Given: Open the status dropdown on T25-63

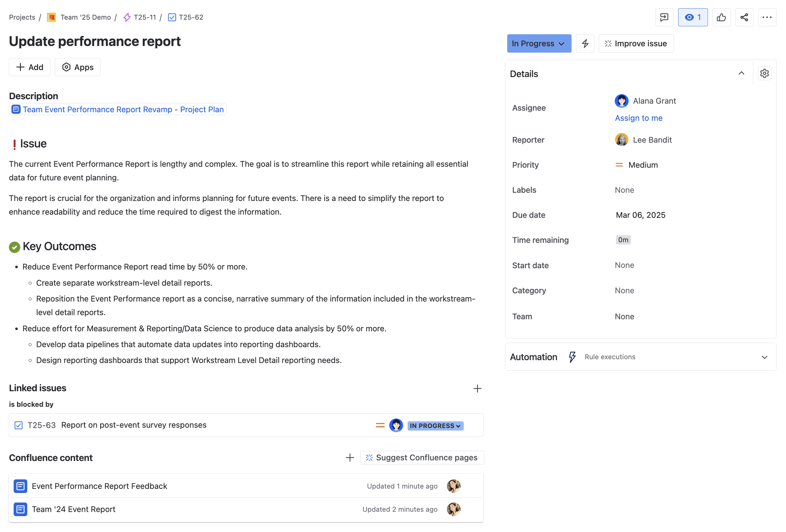Looking at the screenshot, I should 435,425.
